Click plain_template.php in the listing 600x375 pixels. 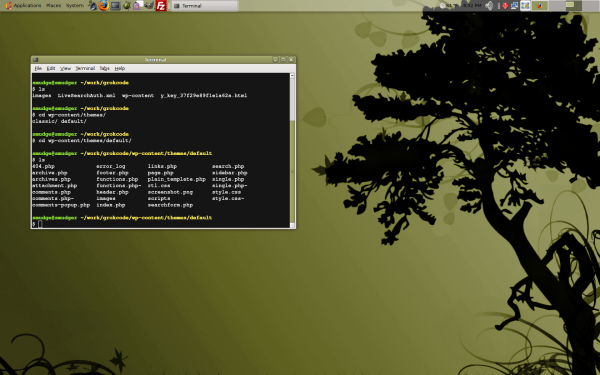(177, 179)
